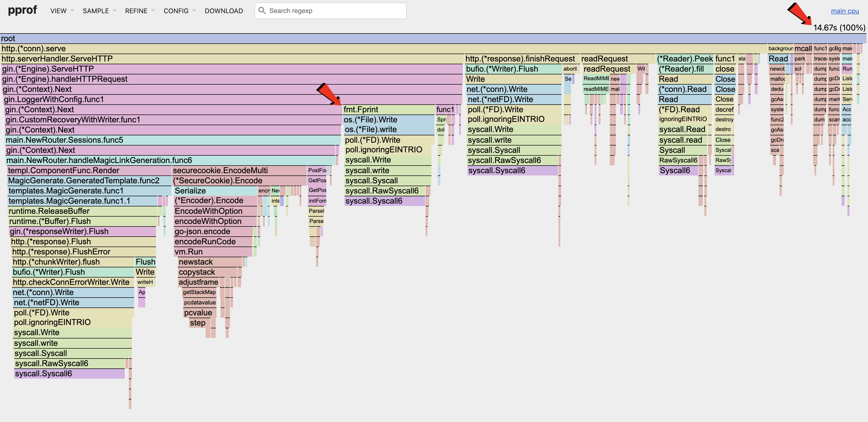This screenshot has height=422, width=868.
Task: Click the mcall frame
Action: pos(803,48)
